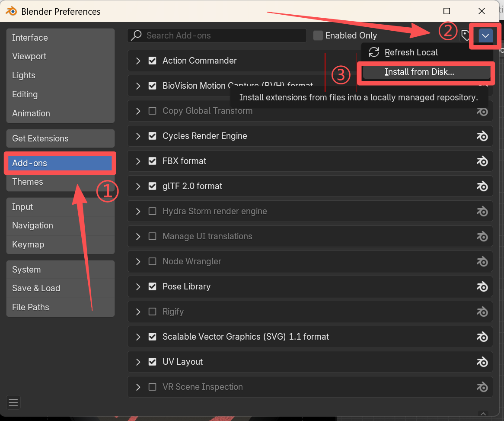This screenshot has width=504, height=421.
Task: Click the Blender logo icon on FBX format row
Action: [482, 161]
